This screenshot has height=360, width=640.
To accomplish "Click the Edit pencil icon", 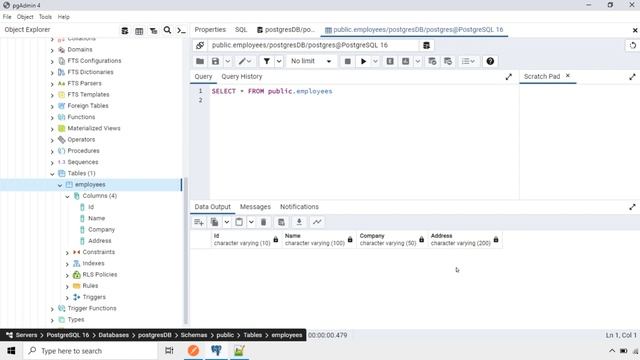I will tap(242, 61).
